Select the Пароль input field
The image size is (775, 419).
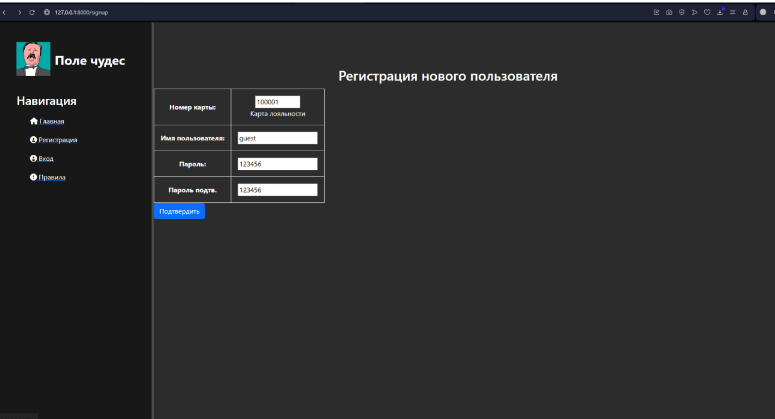277,164
